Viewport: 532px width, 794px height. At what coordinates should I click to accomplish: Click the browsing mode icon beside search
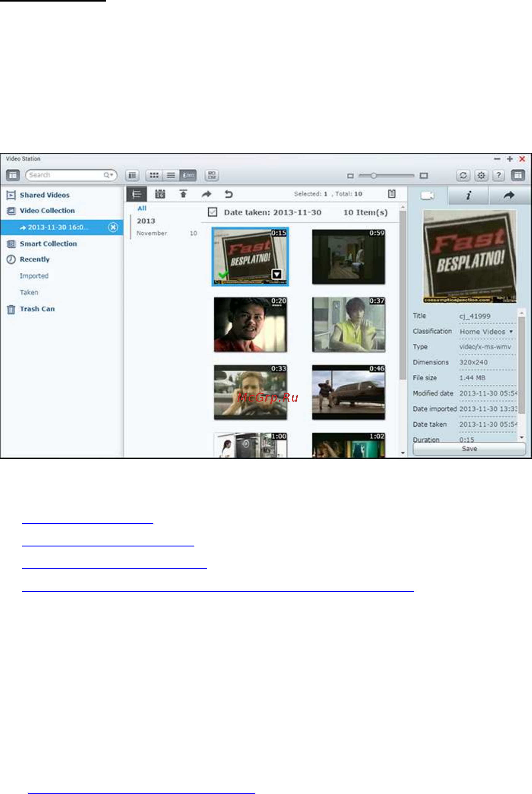click(x=132, y=175)
